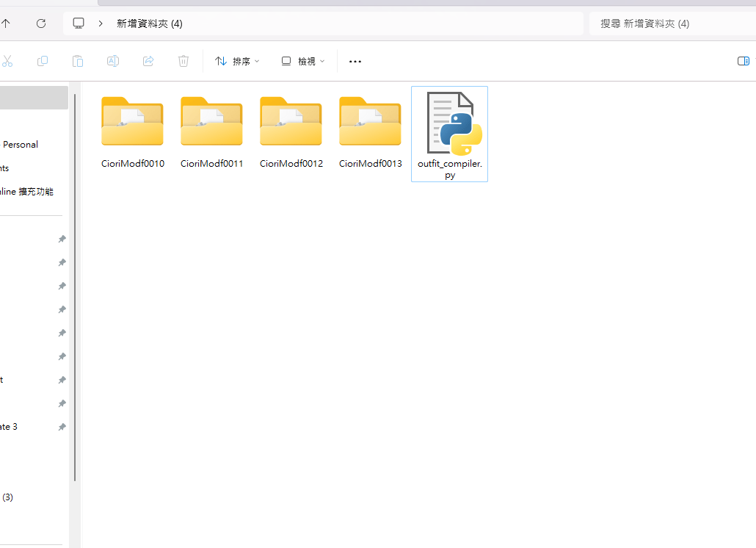Click the This PC monitor icon in address bar
The image size is (756, 548).
79,24
